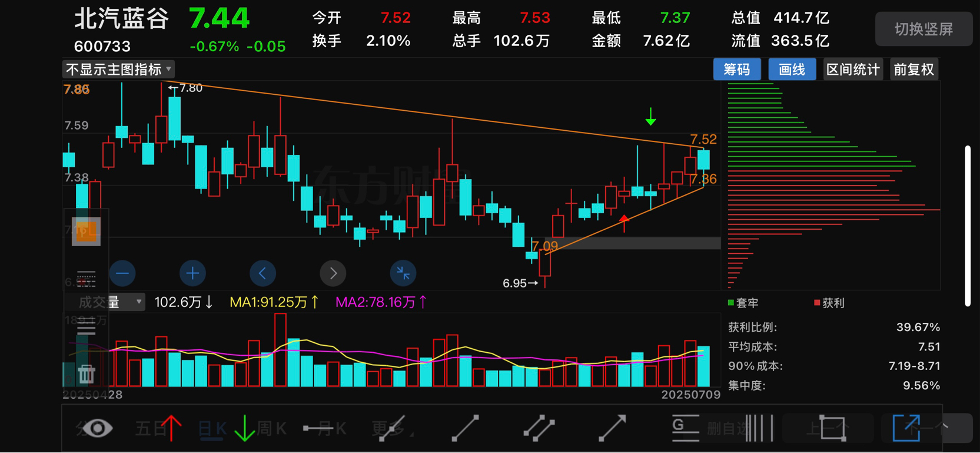The image size is (980, 453).
Task: Select the green down arrow annotation on chart
Action: click(x=650, y=117)
